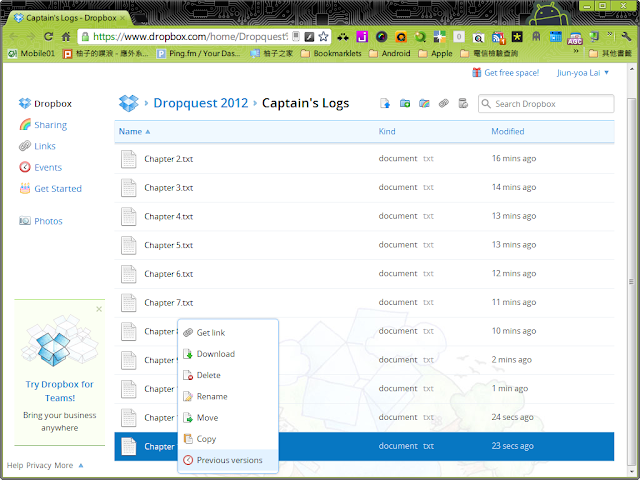Open Chrome wrench settings menu
This screenshot has width=640, height=480.
(627, 37)
